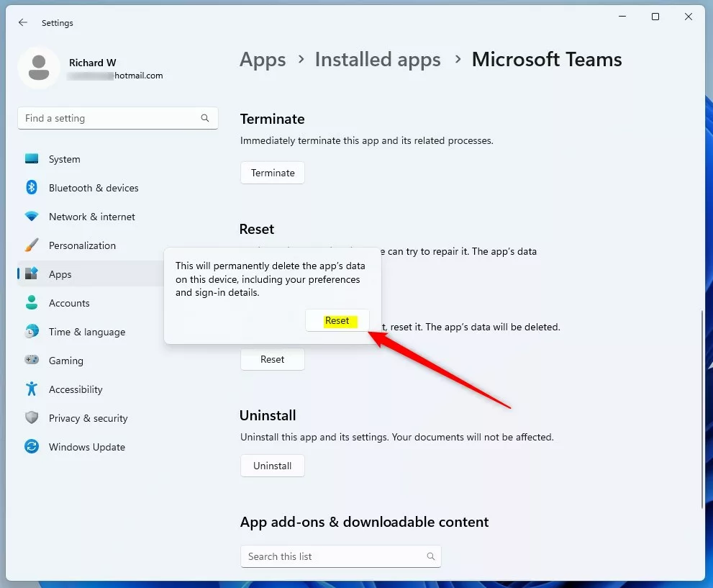Click the user profile avatar picture

[39, 68]
